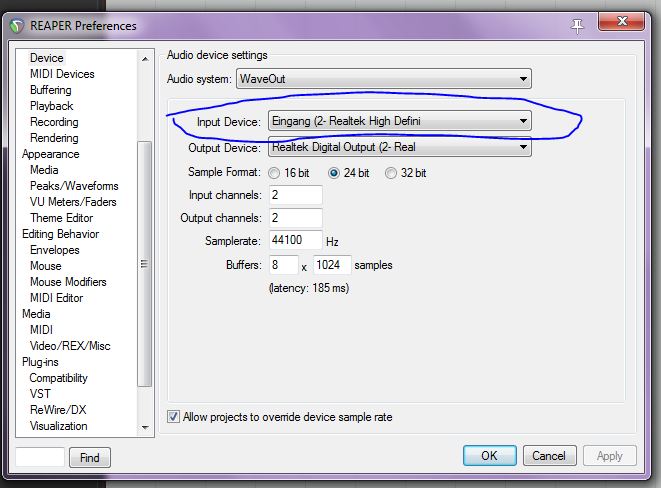661x488 pixels.
Task: Click the tree scrollbar down arrow
Action: coord(145,428)
